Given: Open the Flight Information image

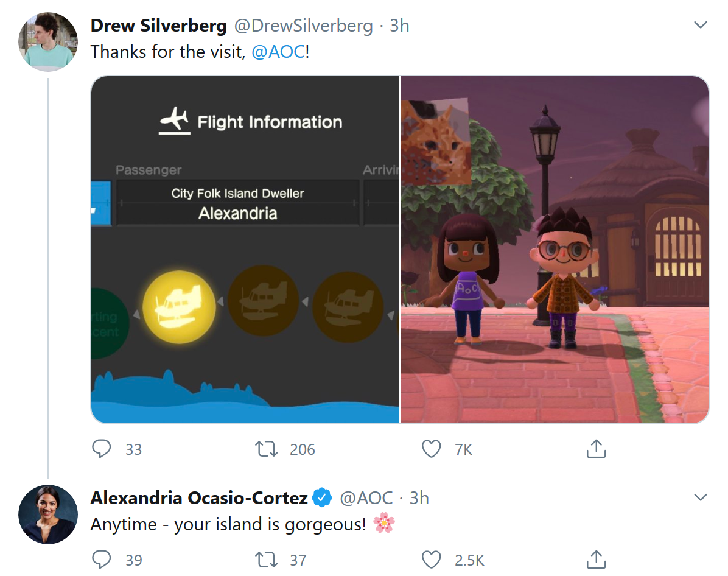Looking at the screenshot, I should pyautogui.click(x=245, y=250).
